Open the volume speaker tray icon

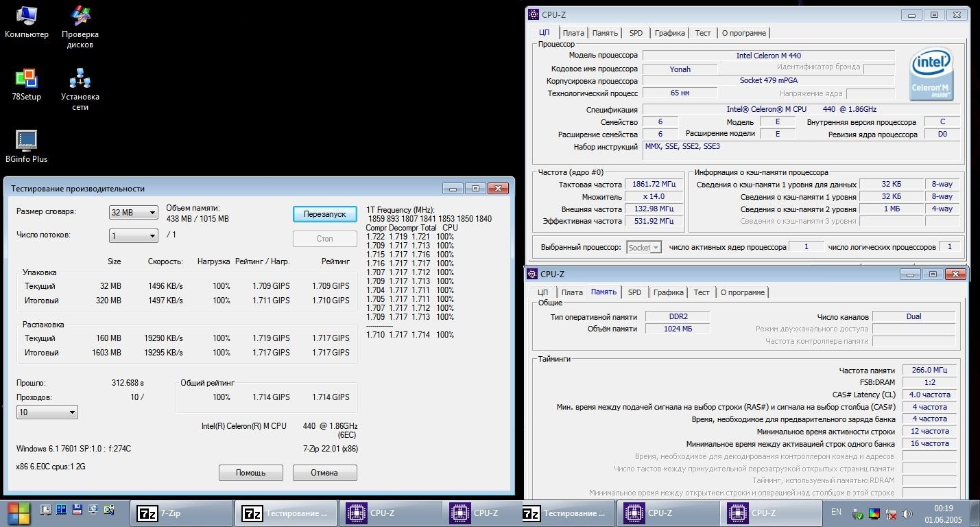tap(907, 513)
